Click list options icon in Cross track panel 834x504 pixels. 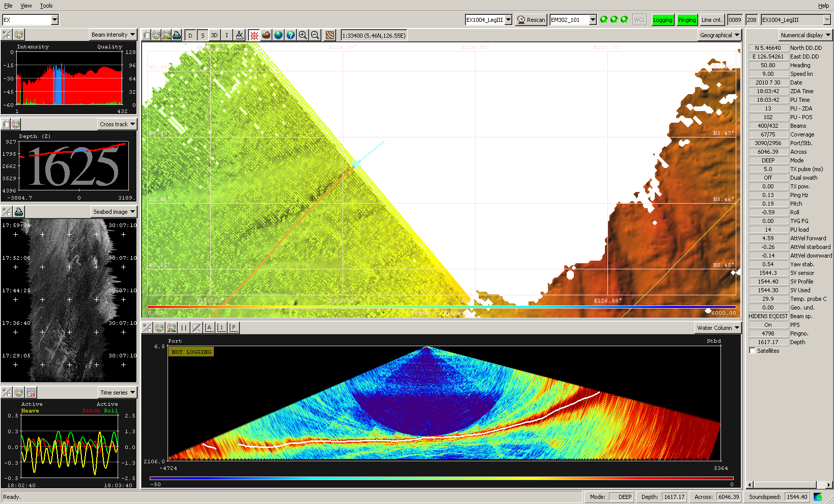point(6,124)
